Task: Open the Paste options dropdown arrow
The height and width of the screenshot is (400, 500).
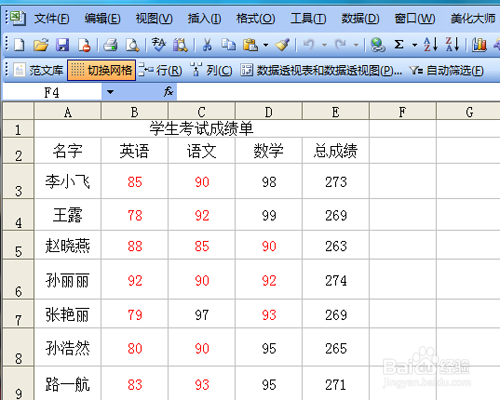Action: pyautogui.click(x=266, y=45)
